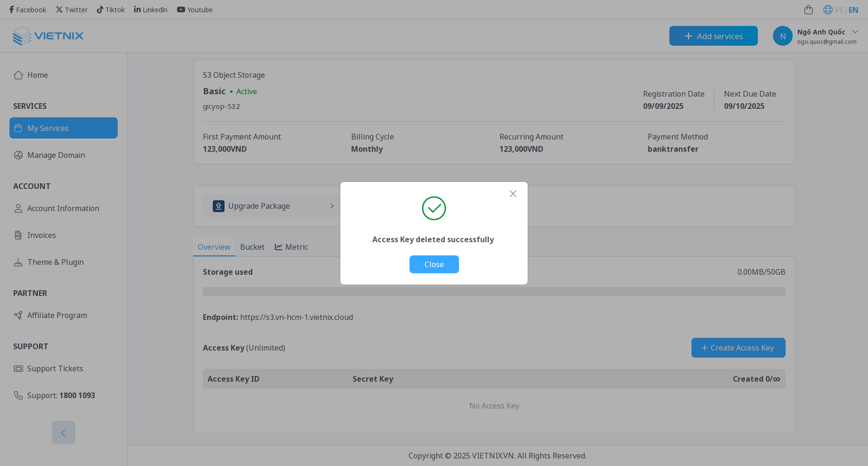Expand the Upgrade Package option
This screenshot has width=868, height=466.
point(332,206)
